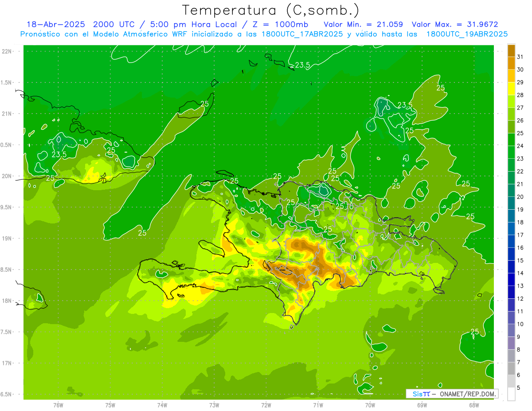Click the "71W" longitude axis label

[318, 405]
